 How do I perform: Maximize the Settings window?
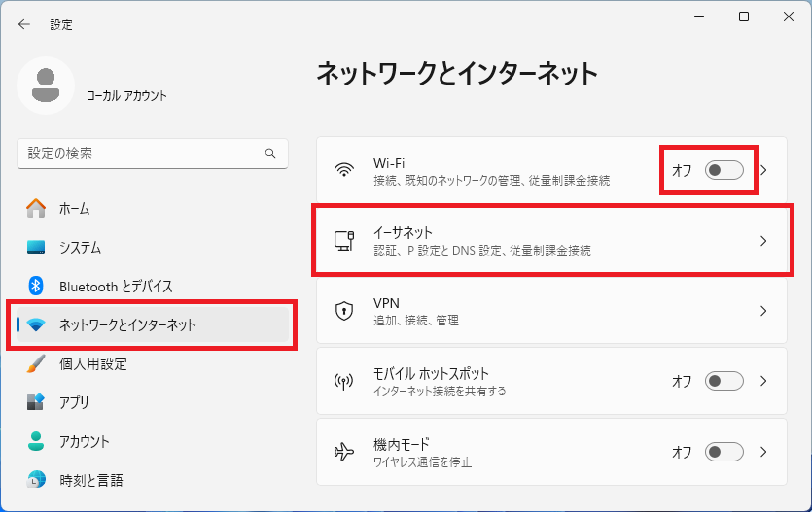click(x=744, y=17)
